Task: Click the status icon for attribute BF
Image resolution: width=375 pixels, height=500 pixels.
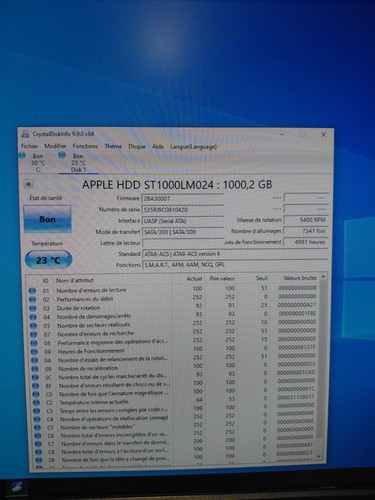Action: tap(36, 386)
